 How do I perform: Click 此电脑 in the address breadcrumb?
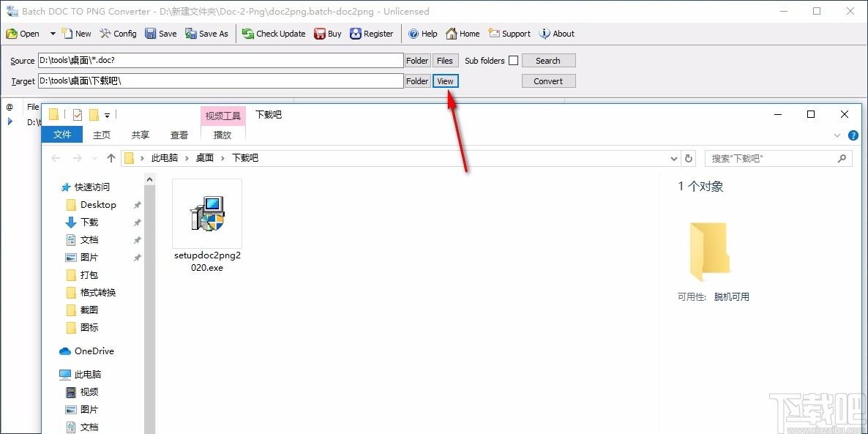coord(165,158)
